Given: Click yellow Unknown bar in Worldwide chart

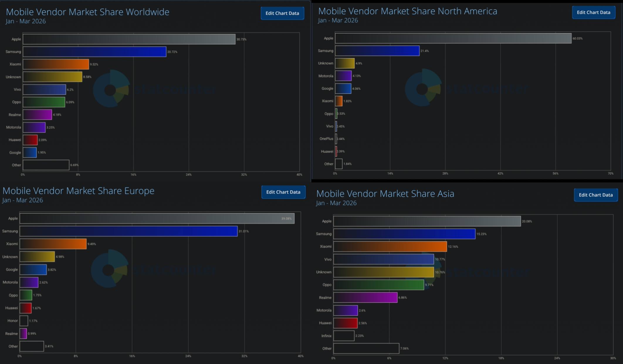Looking at the screenshot, I should click(53, 77).
